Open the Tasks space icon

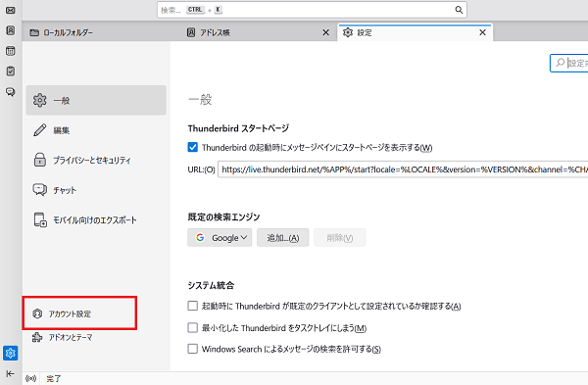coord(11,71)
